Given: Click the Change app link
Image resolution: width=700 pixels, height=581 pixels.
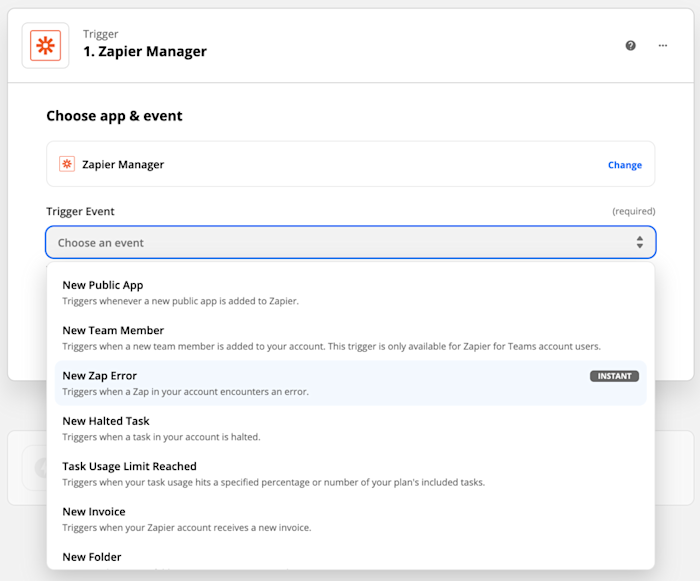Looking at the screenshot, I should coord(625,165).
